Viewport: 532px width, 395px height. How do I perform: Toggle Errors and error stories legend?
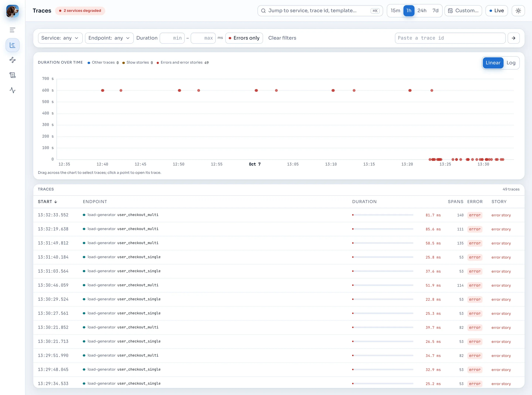(x=183, y=62)
